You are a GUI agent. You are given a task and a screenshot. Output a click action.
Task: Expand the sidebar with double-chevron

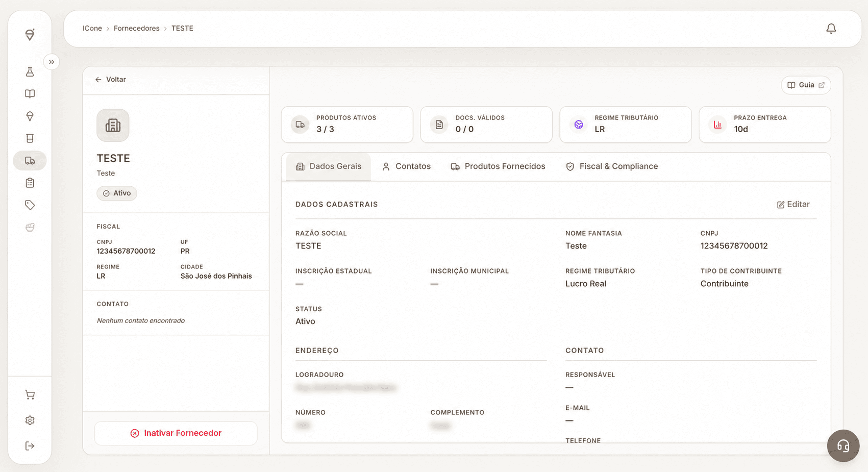[x=52, y=62]
